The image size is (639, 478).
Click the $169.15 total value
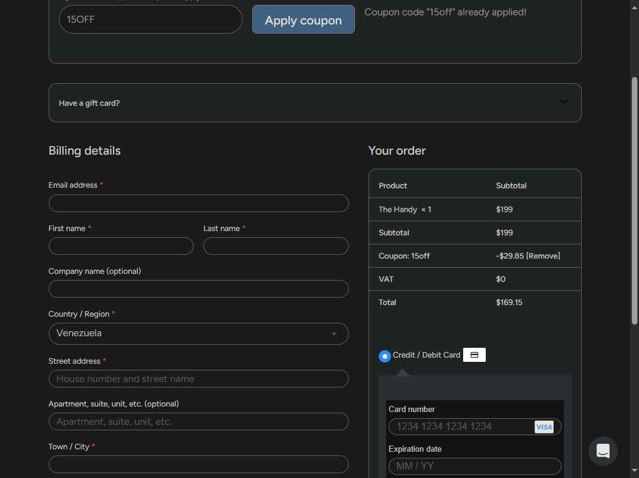509,302
